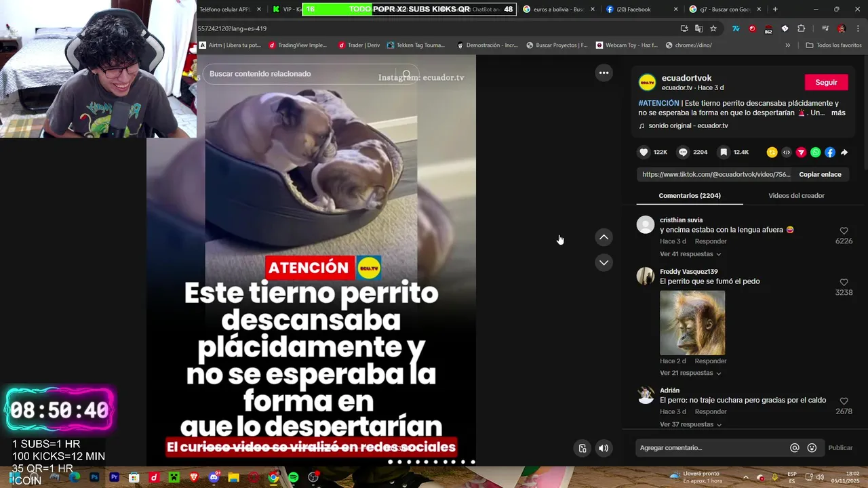868x488 pixels.
Task: Show hidden system tray icons chevron
Action: 745,477
